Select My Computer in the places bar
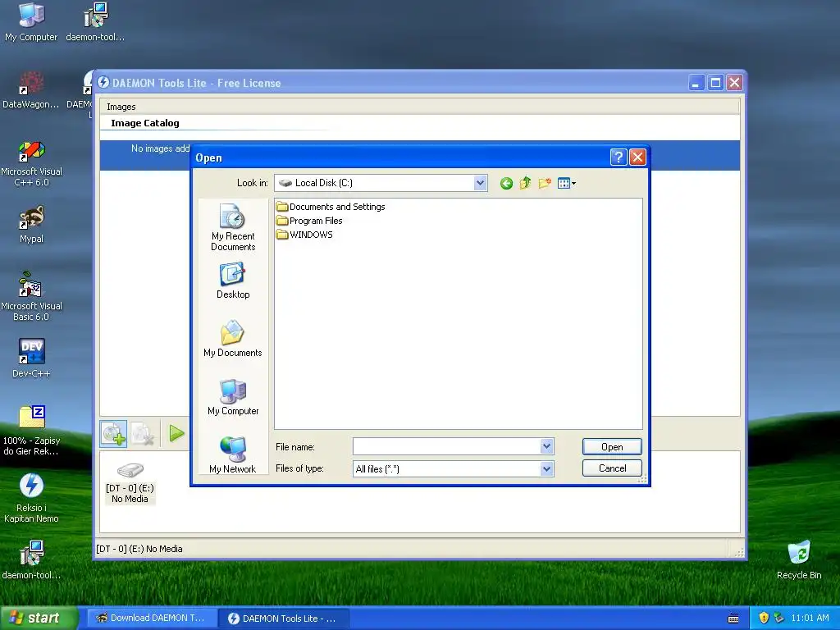Screen dimensions: 840x630 [233, 397]
